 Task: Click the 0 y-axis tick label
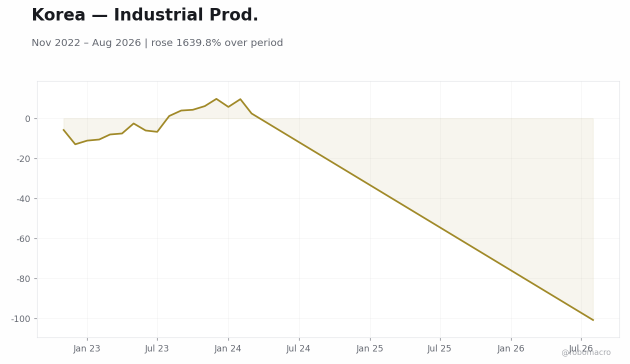[x=27, y=119]
